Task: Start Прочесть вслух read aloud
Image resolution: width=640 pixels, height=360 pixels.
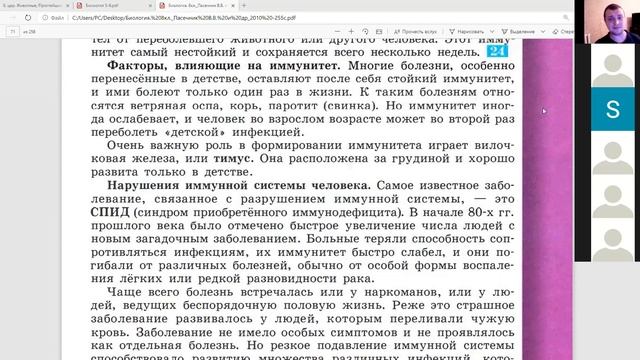Action: [416, 31]
